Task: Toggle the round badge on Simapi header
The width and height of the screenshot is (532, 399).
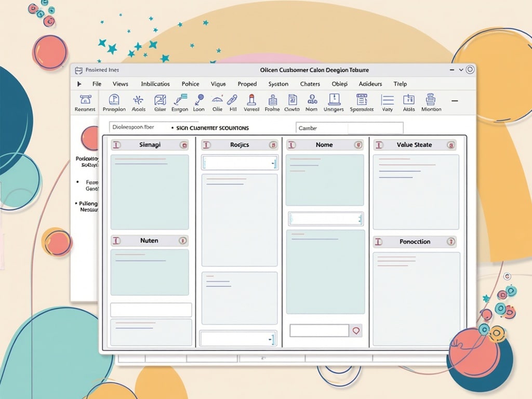Action: pyautogui.click(x=183, y=145)
